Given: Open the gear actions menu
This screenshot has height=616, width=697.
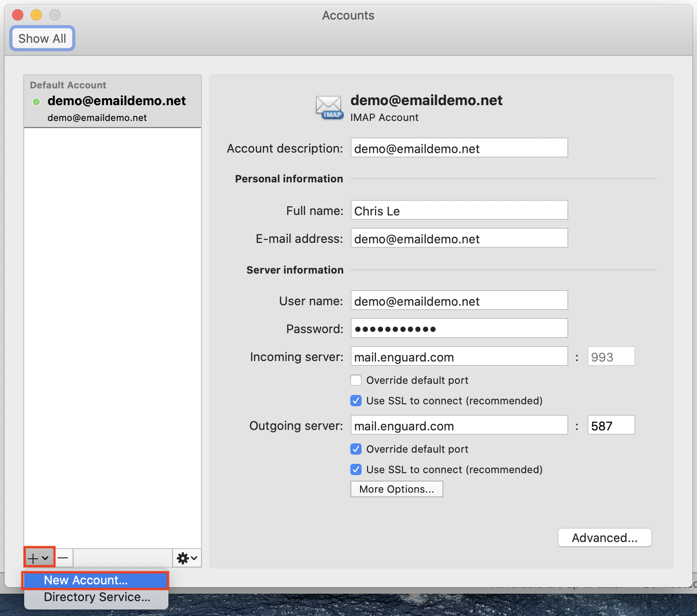Looking at the screenshot, I should coord(187,558).
